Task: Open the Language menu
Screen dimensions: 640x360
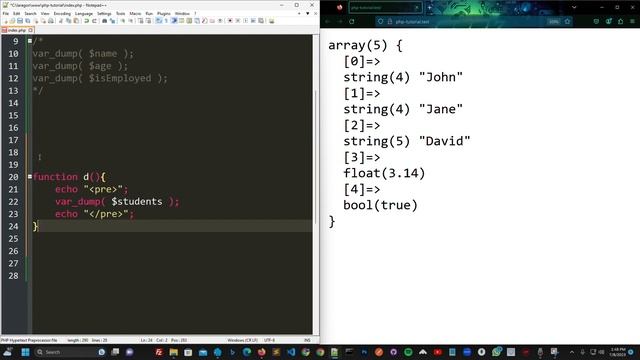Action: point(84,13)
